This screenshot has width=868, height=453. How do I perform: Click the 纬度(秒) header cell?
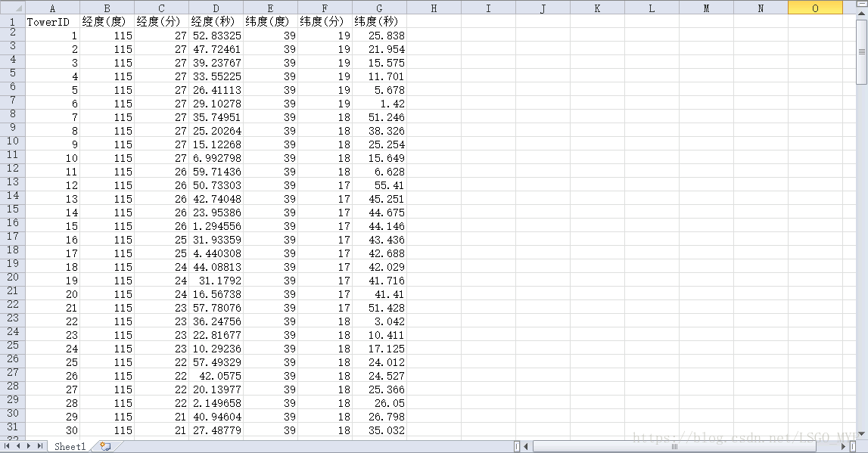[379, 22]
